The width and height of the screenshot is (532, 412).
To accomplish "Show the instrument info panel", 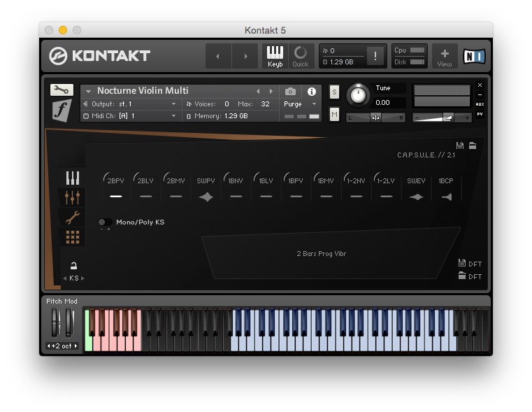I will click(x=312, y=92).
